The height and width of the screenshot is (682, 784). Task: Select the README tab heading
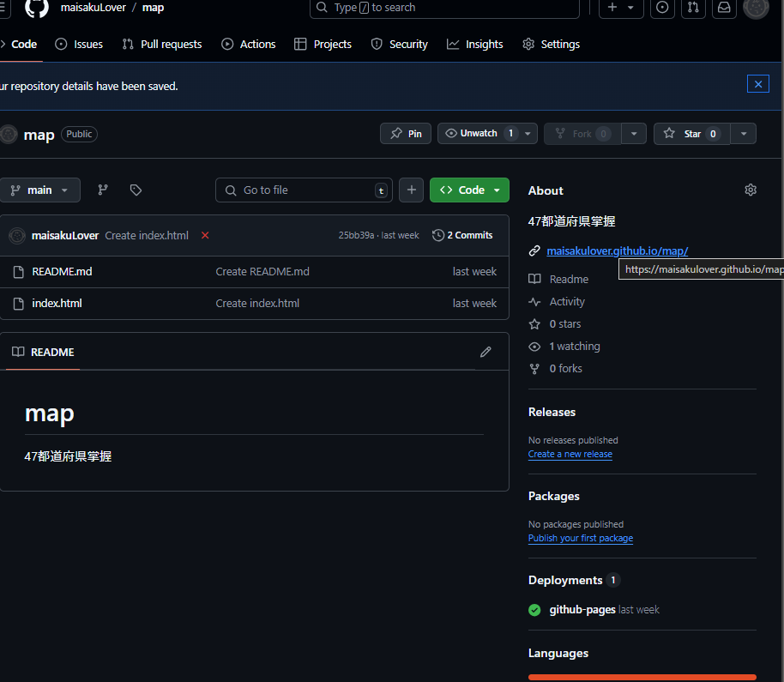(x=43, y=352)
